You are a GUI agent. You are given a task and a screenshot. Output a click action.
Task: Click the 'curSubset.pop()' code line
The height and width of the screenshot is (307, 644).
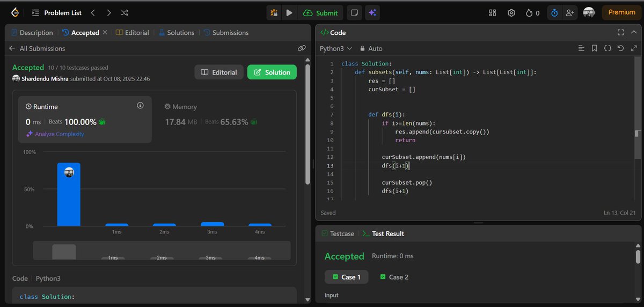coord(407,182)
